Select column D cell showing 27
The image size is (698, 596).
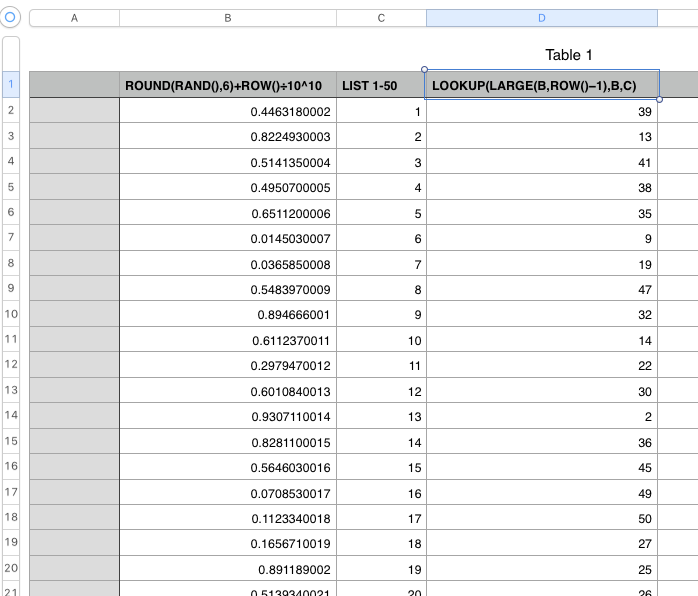coord(542,543)
